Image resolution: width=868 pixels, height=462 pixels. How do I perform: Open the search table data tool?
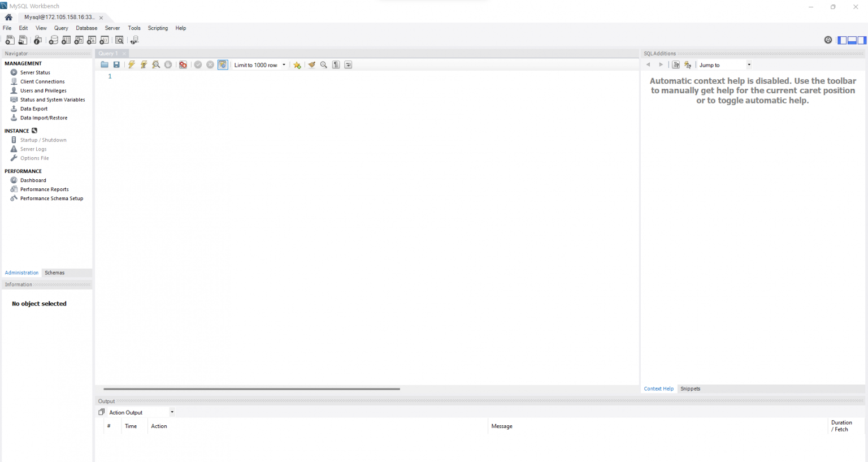[119, 40]
